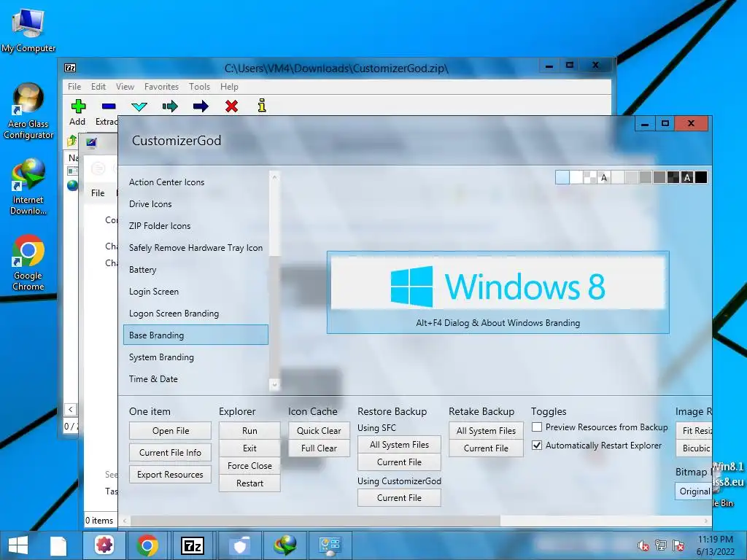
Task: Click the 7-Zip taskbar icon
Action: click(193, 545)
